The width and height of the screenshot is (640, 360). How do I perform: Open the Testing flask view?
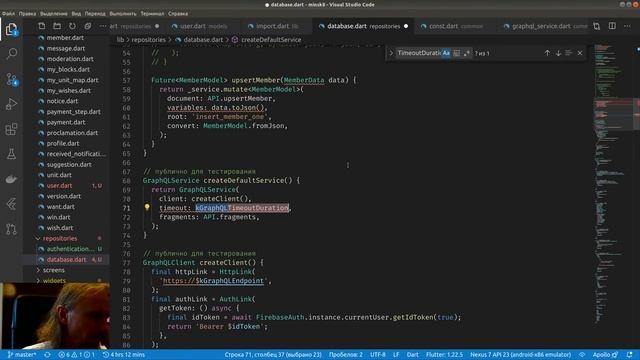pos(11,154)
